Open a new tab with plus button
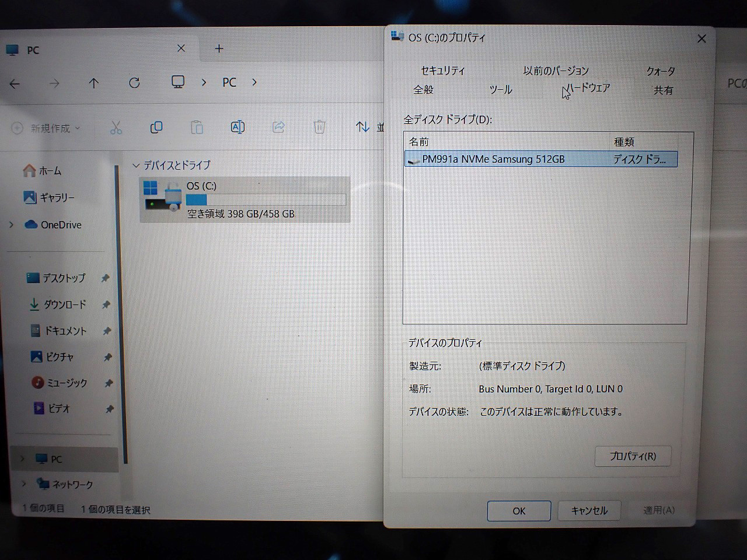 [219, 49]
